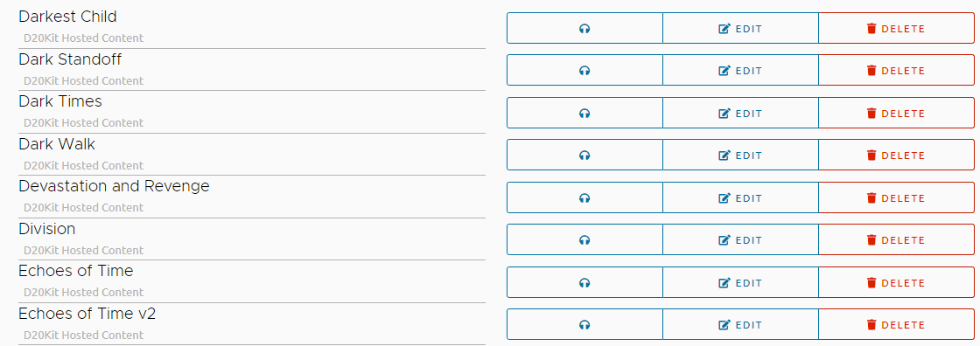Screen dimensions: 980x346
Task: Open Edit for Dark Times
Action: [x=740, y=113]
